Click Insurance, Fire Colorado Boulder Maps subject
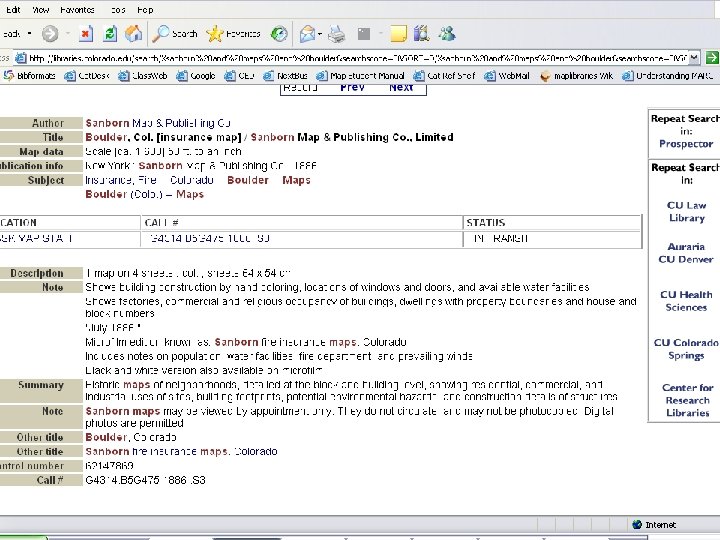 [198, 180]
